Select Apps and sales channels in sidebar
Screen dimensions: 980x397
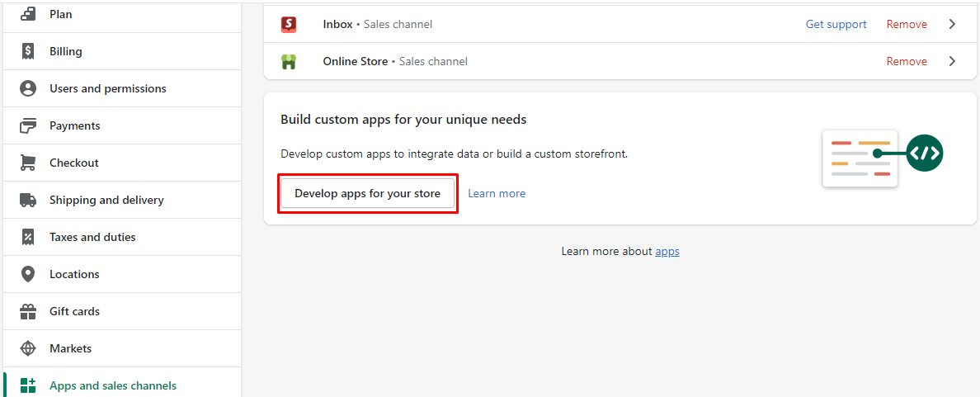(112, 385)
